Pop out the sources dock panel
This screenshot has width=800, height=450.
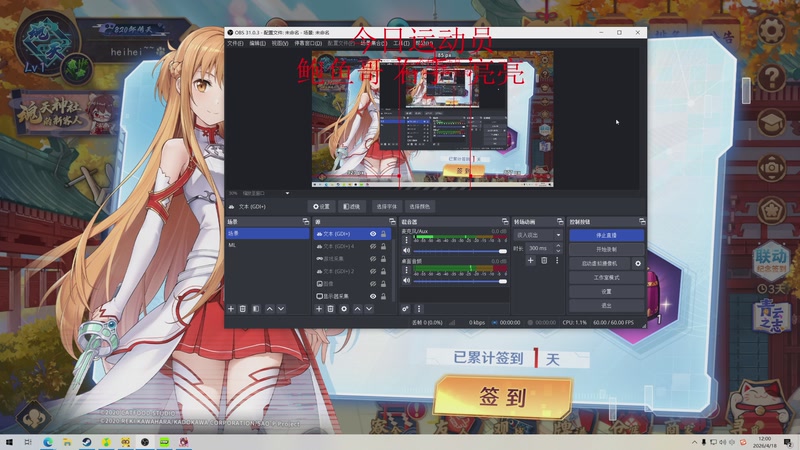point(392,221)
